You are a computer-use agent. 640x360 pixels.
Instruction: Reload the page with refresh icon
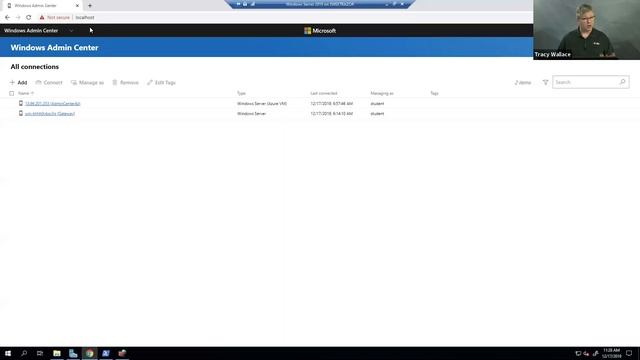29,18
